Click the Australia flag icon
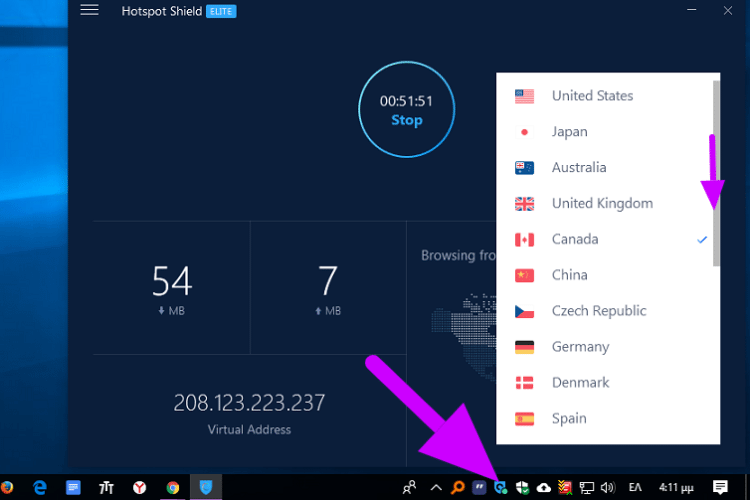750x500 pixels. pos(524,168)
